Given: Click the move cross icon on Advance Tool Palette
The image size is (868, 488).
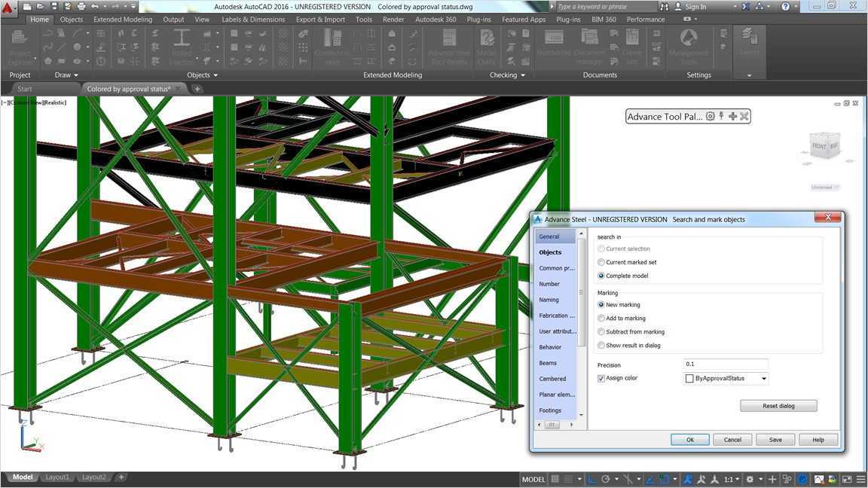Looking at the screenshot, I should pos(733,116).
